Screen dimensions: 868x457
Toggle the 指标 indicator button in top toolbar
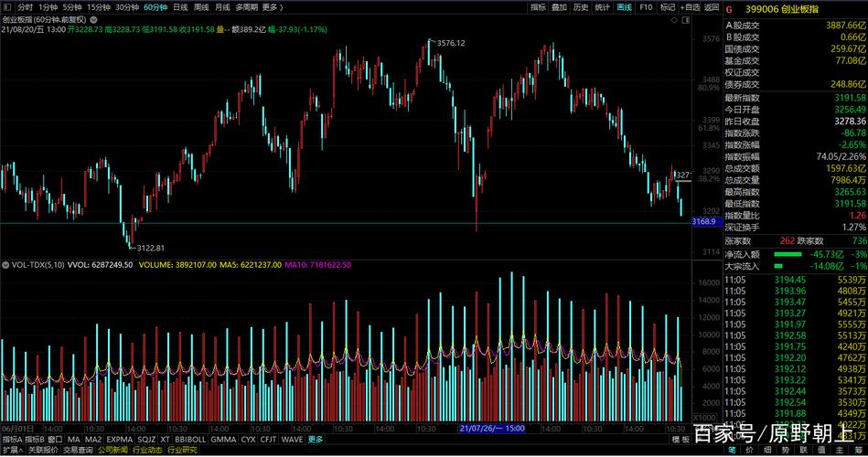tap(538, 6)
